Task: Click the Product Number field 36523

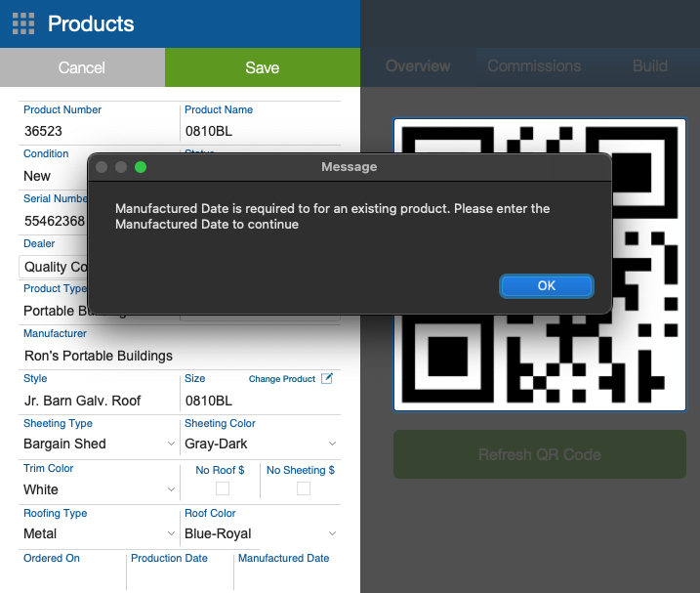Action: coord(99,131)
